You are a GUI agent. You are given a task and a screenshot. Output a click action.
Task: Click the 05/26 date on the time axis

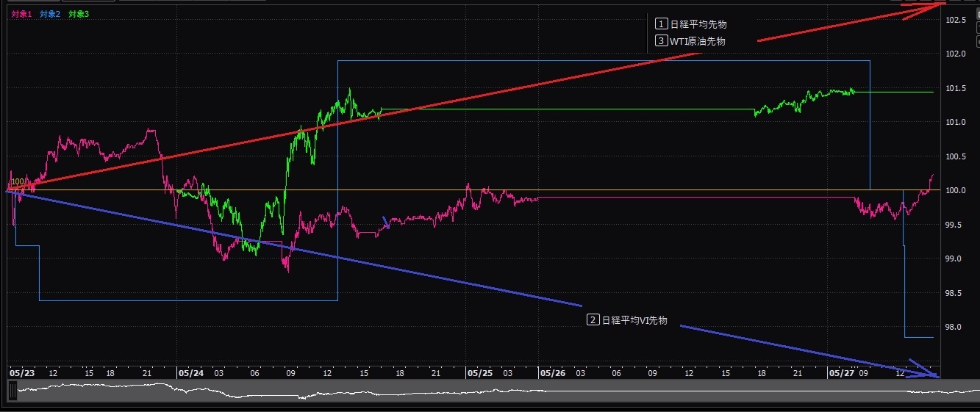tap(553, 373)
